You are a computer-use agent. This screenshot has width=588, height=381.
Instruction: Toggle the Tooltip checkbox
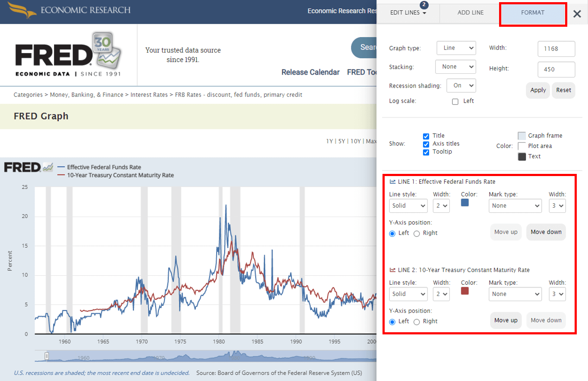click(x=426, y=152)
